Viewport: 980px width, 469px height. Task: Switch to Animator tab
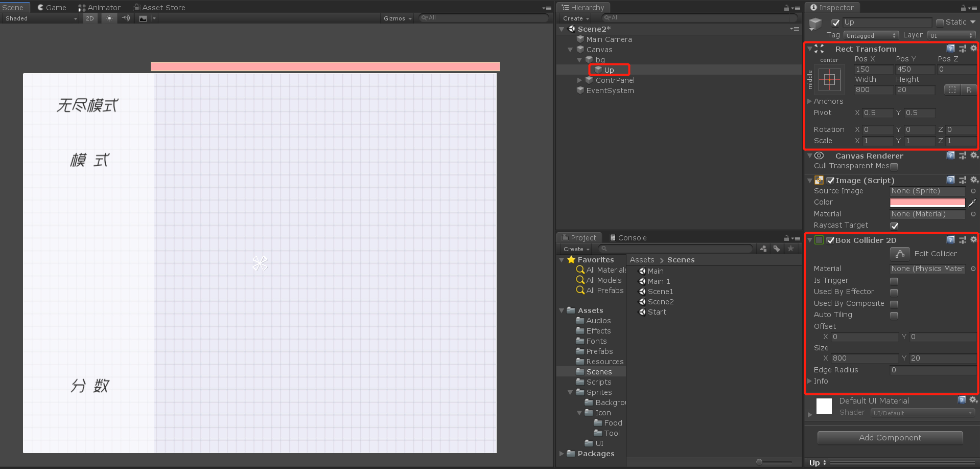[x=99, y=8]
